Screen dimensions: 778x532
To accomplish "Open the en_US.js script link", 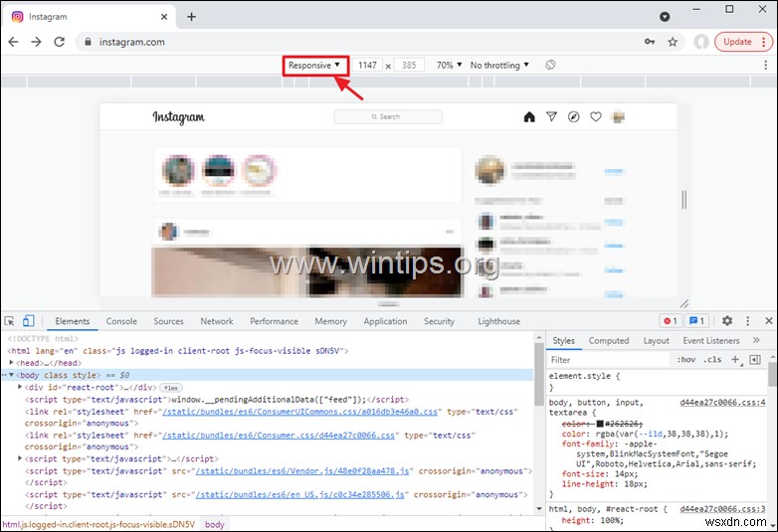I will point(299,495).
